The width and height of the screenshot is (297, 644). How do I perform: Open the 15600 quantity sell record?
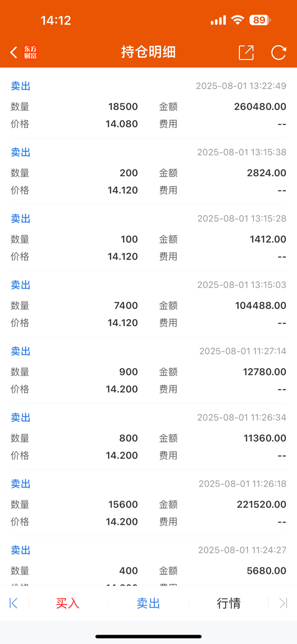(x=148, y=503)
